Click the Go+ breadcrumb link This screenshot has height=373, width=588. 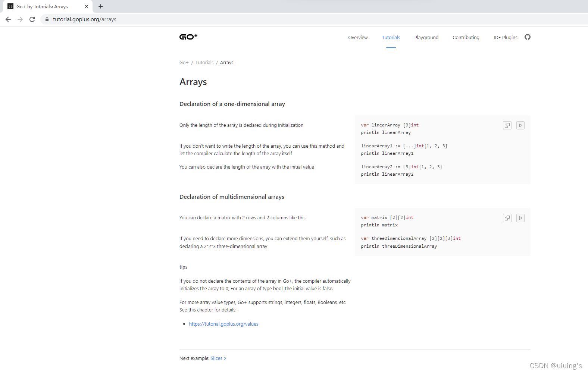[184, 63]
